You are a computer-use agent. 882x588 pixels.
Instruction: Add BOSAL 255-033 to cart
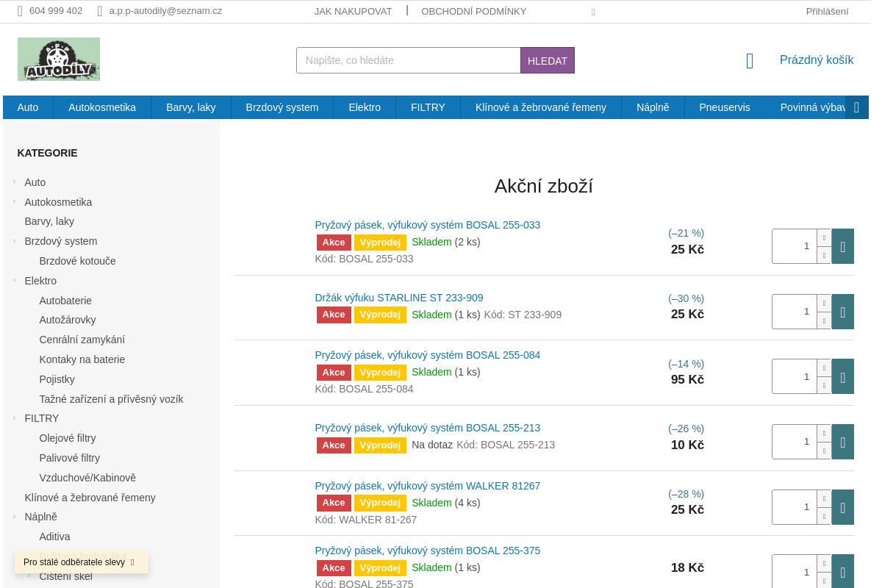(x=843, y=246)
